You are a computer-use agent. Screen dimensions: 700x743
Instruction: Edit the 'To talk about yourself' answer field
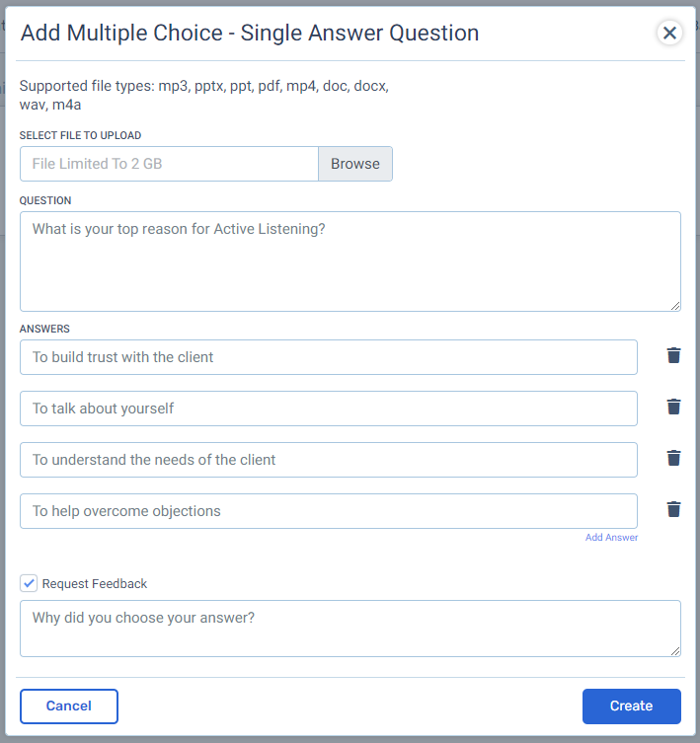[328, 409]
